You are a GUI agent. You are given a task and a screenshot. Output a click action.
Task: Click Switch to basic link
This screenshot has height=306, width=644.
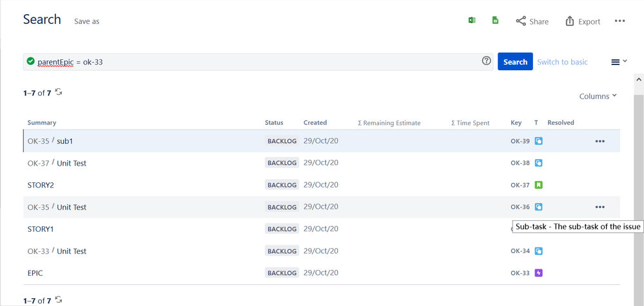[562, 62]
